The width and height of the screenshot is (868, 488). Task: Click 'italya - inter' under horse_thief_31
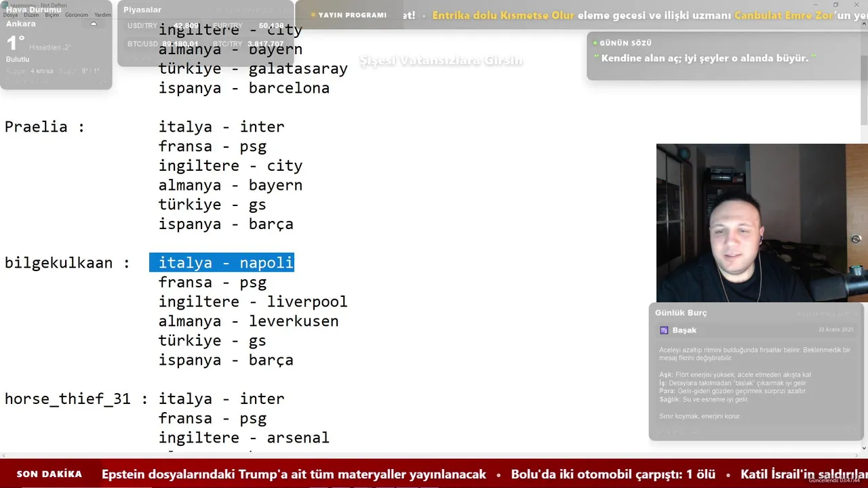click(222, 399)
